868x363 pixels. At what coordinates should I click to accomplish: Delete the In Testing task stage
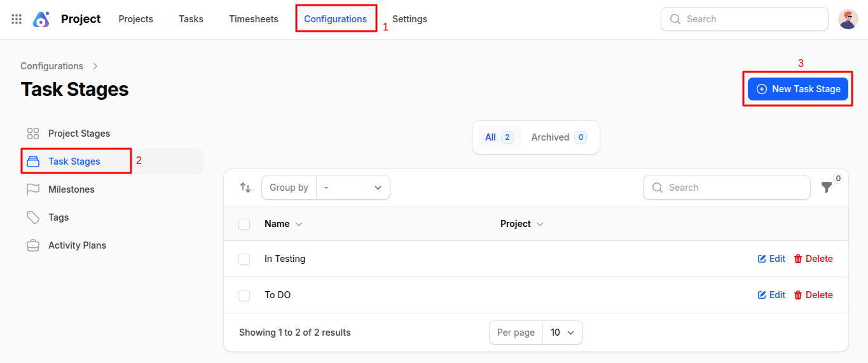point(813,259)
